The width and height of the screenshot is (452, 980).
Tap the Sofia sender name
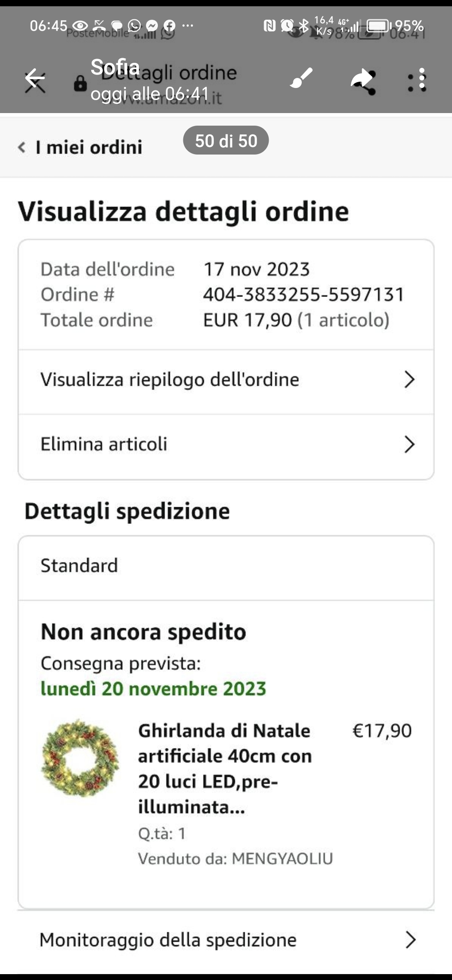115,67
